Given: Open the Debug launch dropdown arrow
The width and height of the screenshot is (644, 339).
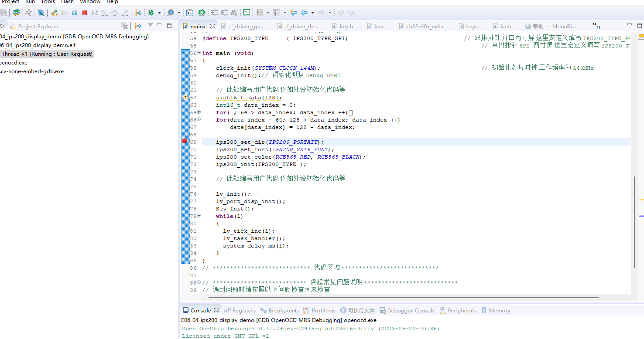Looking at the screenshot, I should tap(159, 13).
